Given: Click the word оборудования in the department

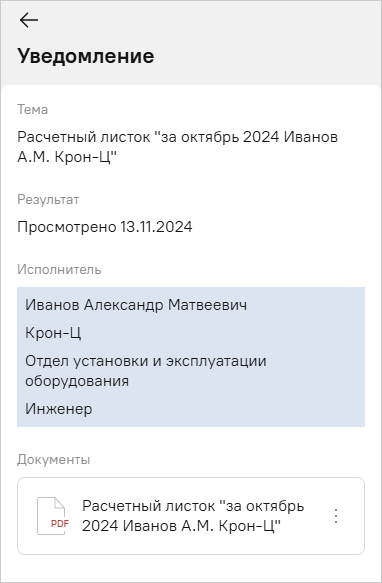Looking at the screenshot, I should 77,381.
